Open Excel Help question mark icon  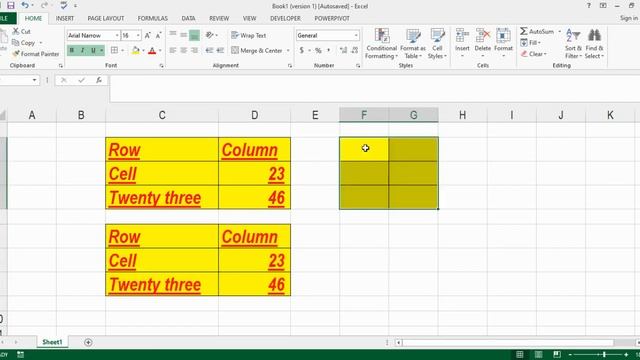(x=588, y=6)
